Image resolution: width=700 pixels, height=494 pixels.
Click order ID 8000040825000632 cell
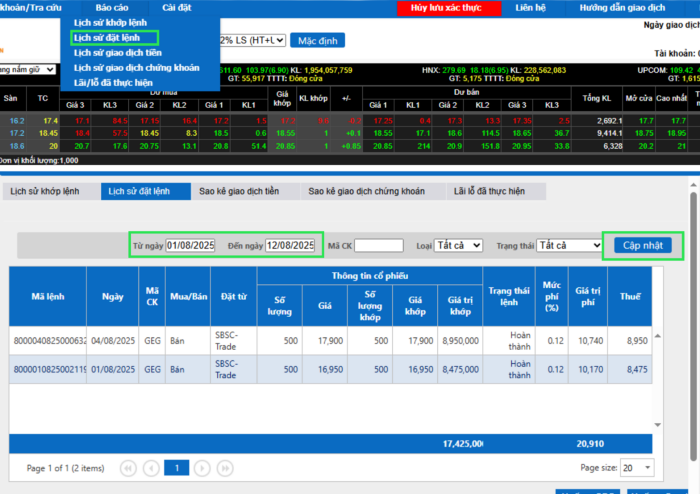pos(48,341)
